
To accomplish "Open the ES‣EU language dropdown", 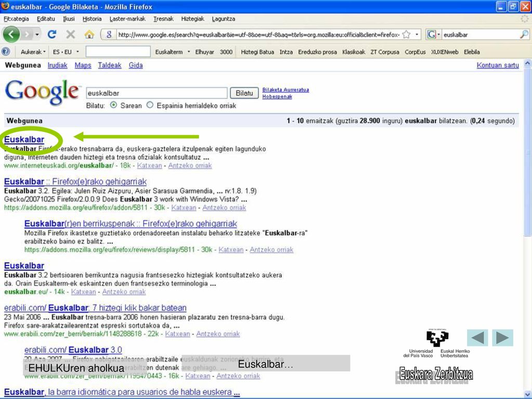I will (66, 52).
